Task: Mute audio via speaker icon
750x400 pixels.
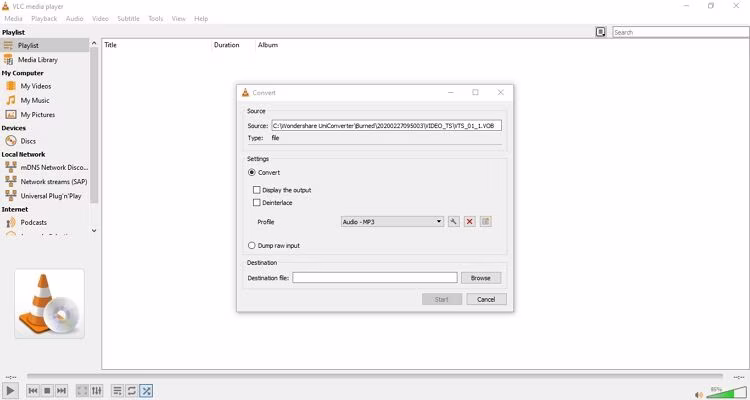Action: click(x=699, y=395)
